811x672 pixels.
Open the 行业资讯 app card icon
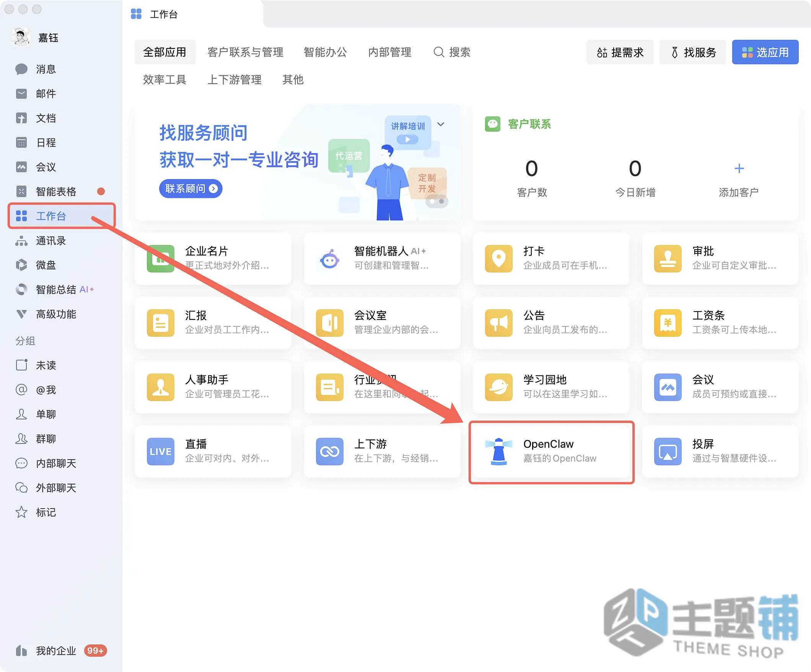[x=329, y=387]
